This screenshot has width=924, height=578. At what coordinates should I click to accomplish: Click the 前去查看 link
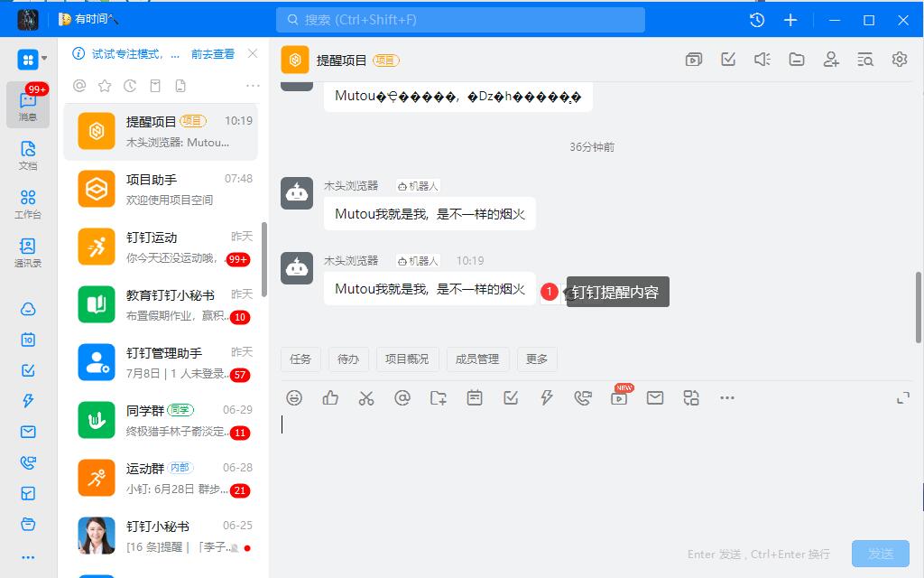click(x=213, y=54)
